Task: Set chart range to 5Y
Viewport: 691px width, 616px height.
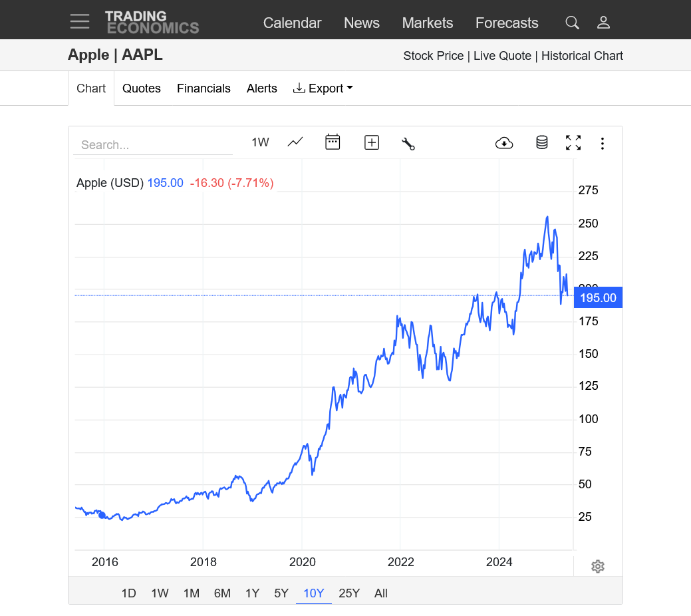Action: tap(281, 593)
